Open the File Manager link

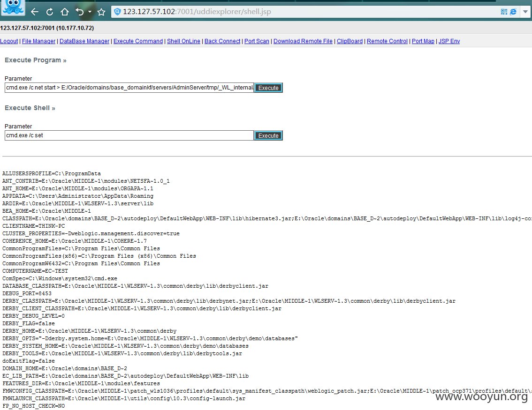tap(38, 41)
